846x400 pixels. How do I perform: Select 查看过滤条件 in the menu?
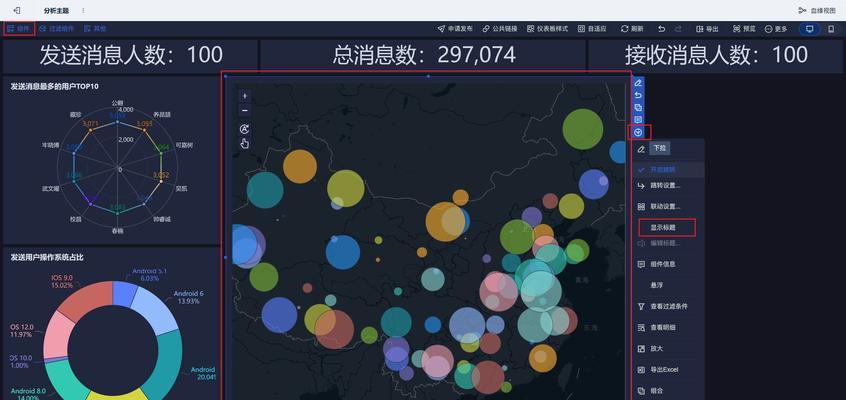[668, 307]
